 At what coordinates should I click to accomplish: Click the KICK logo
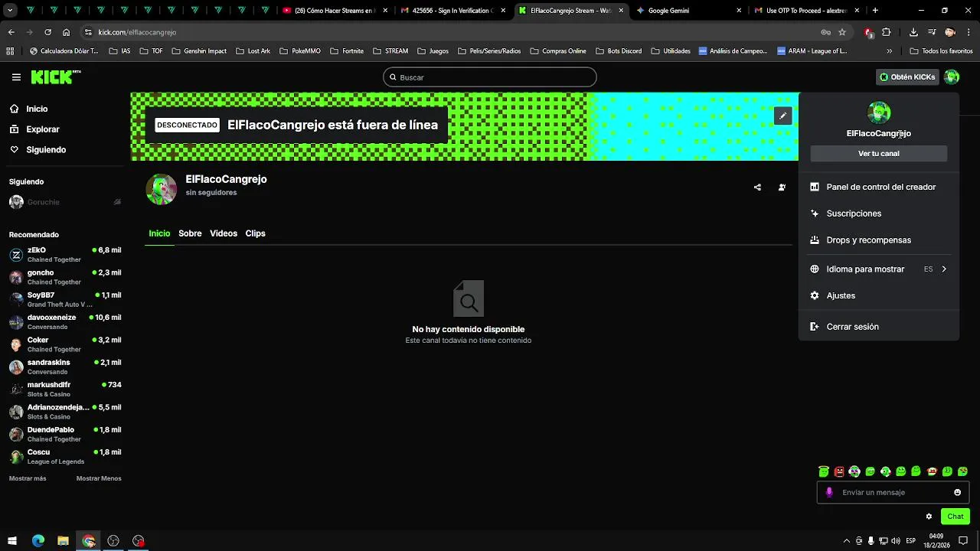(55, 77)
